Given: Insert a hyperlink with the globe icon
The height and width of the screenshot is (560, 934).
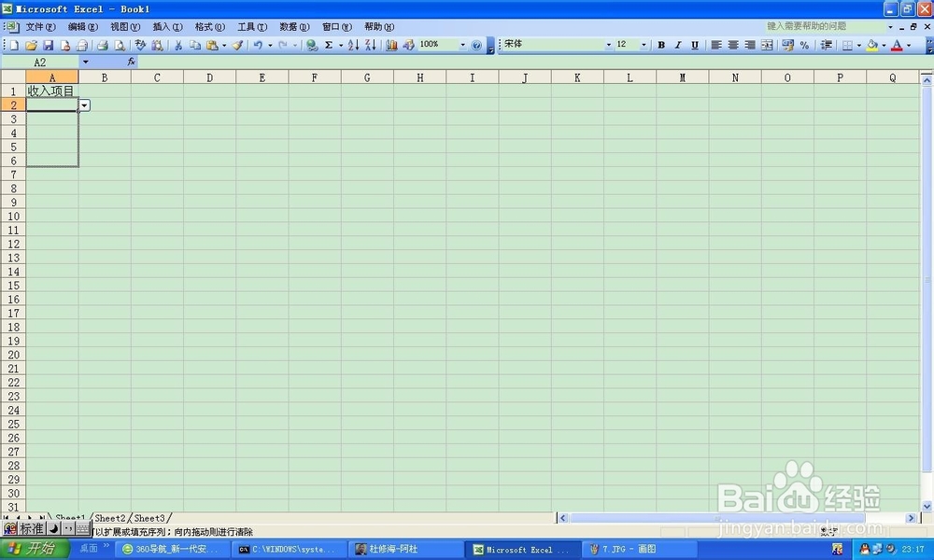Looking at the screenshot, I should coord(312,45).
